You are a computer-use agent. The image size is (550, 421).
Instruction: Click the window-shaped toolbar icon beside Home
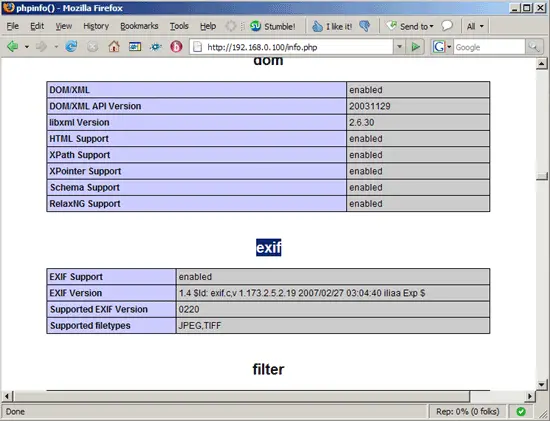click(135, 46)
